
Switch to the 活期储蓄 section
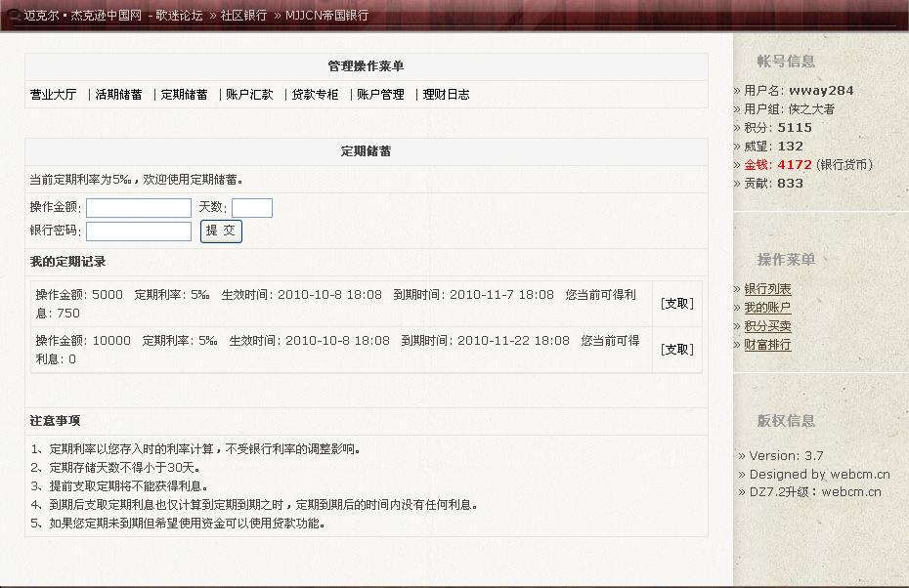pos(118,95)
